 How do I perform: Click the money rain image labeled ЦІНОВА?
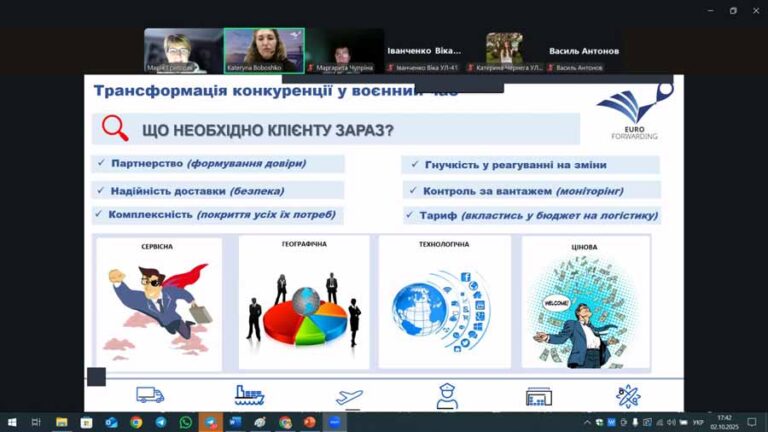(585, 304)
